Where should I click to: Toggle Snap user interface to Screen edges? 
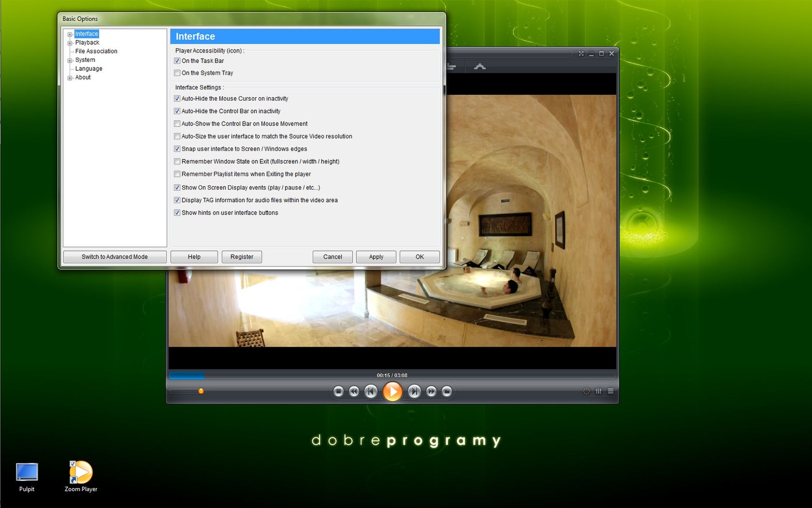177,149
